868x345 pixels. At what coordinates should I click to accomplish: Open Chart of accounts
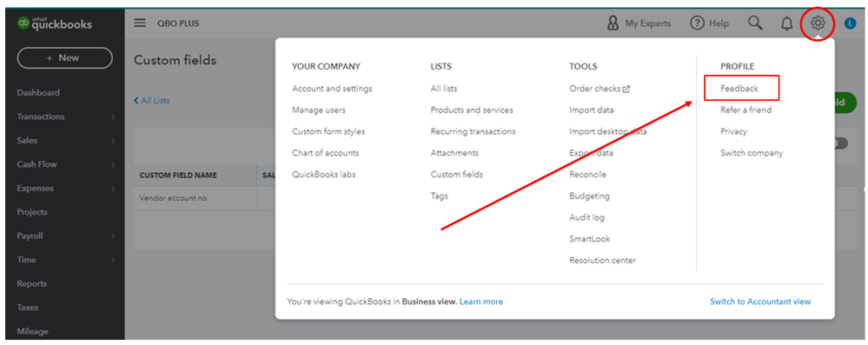tap(326, 153)
